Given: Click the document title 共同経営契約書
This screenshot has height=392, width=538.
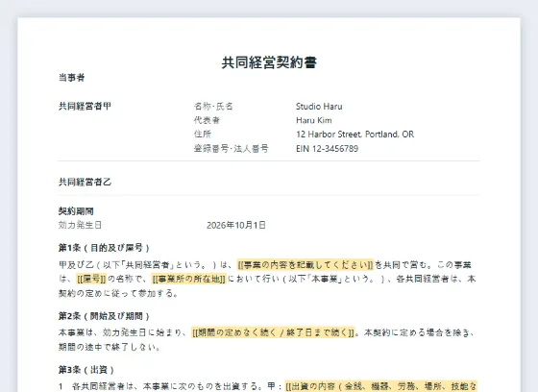Looking at the screenshot, I should coord(269,62).
